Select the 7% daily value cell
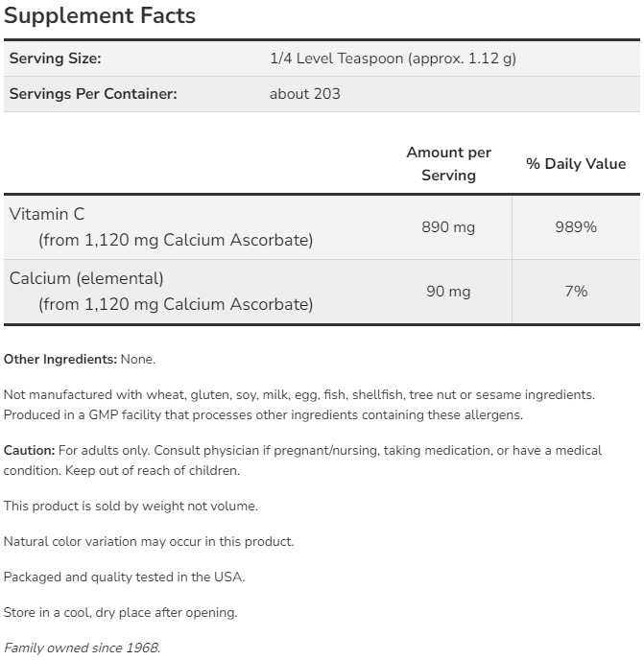 pos(576,292)
